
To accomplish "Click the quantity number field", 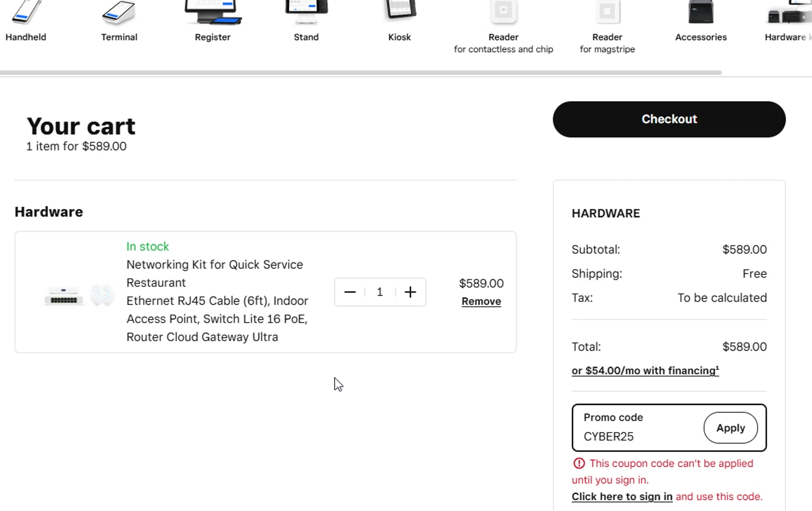I will click(x=380, y=292).
